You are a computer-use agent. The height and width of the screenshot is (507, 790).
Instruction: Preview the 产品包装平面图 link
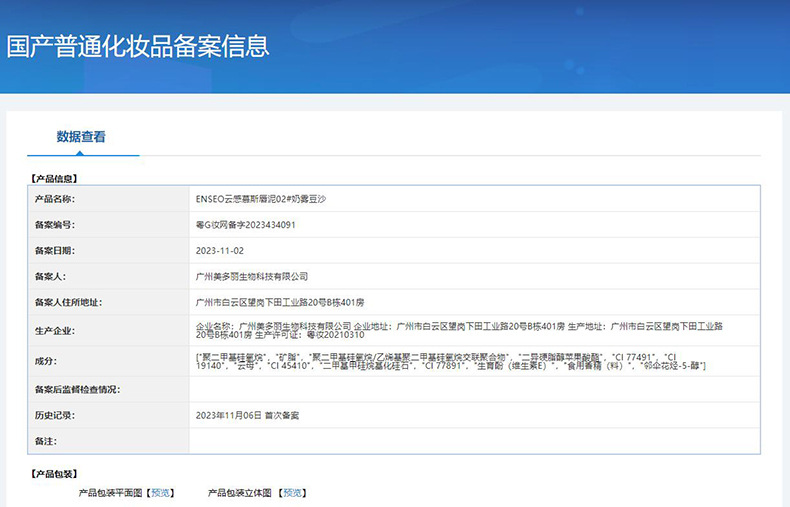tap(160, 492)
